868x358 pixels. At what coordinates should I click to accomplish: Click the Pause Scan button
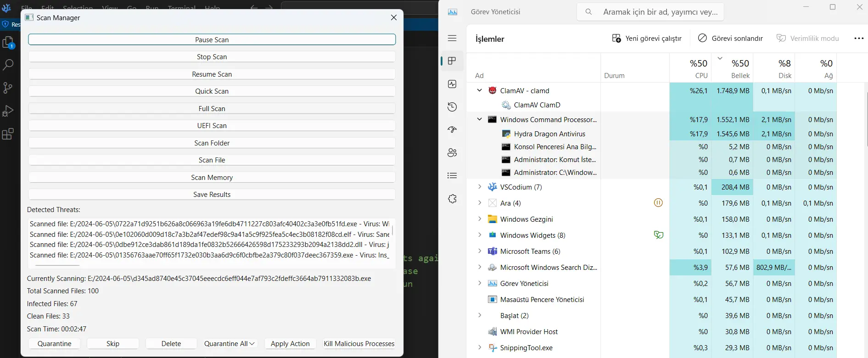coord(212,39)
